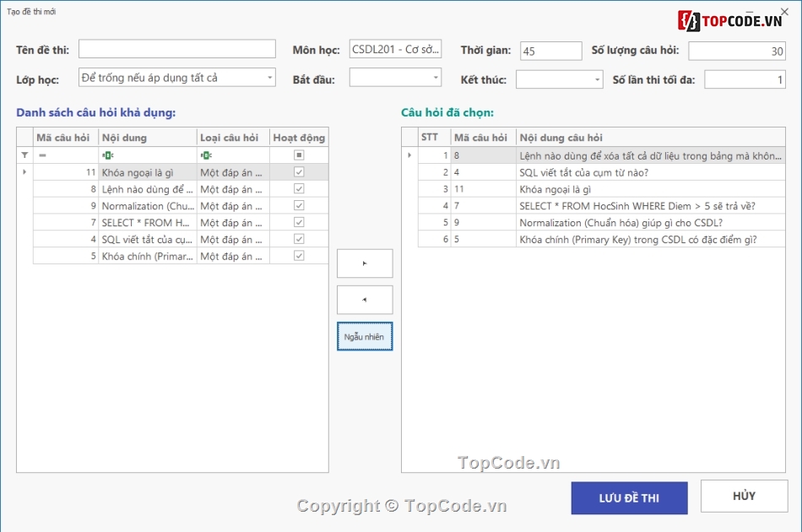Open the Môn học combo box
The image size is (802, 532).
click(395, 49)
